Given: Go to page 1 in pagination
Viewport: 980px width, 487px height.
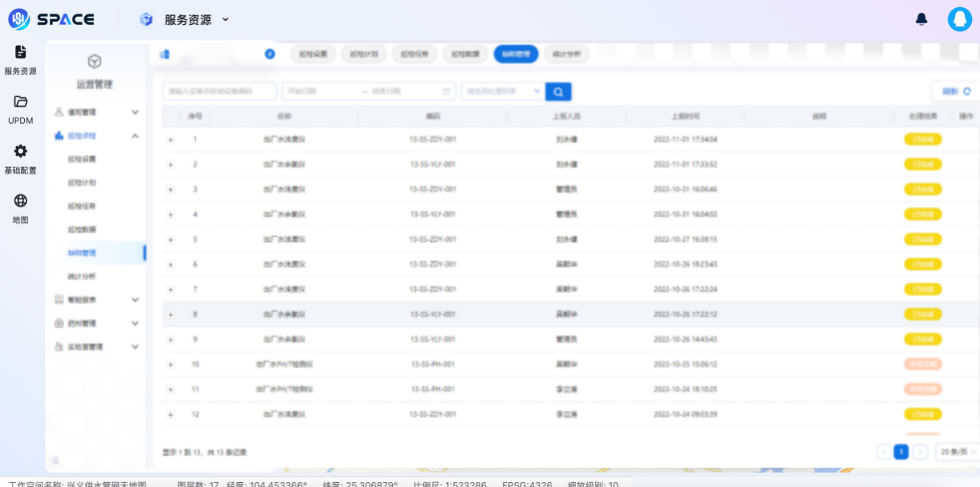Looking at the screenshot, I should (901, 452).
